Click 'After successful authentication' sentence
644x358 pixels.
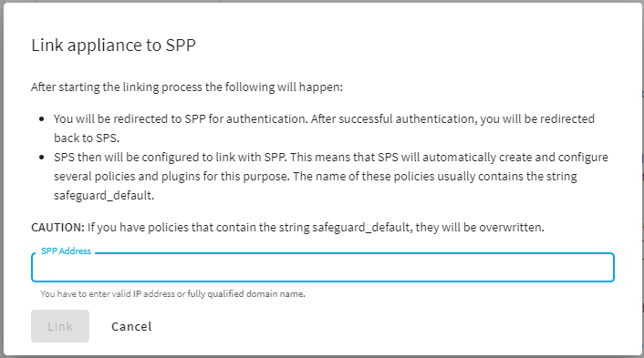pos(452,119)
